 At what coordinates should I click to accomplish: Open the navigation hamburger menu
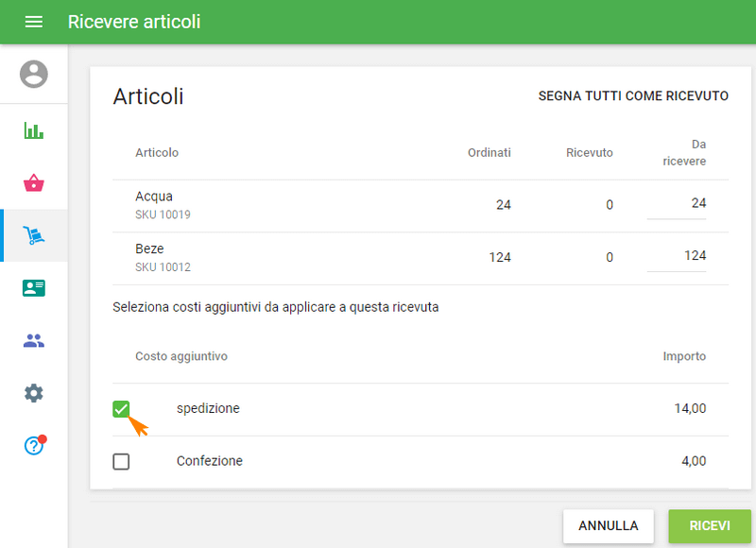pos(34,22)
